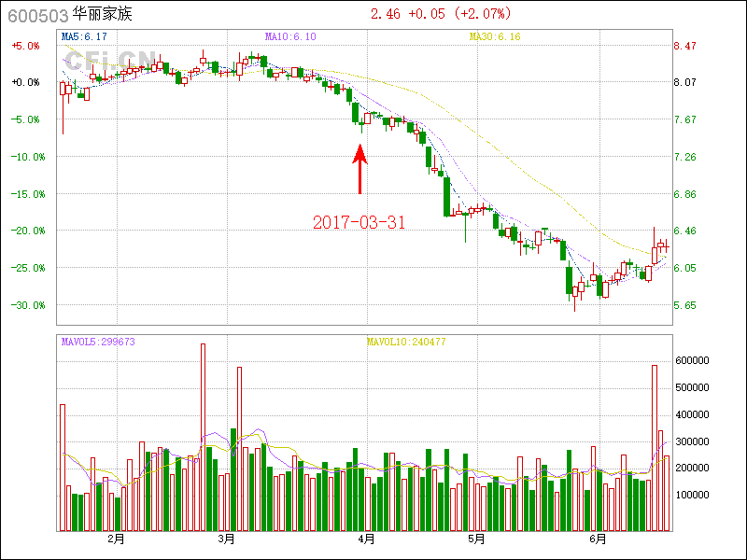This screenshot has height=560, width=747.
Task: Click the 2月 month axis label
Action: (116, 539)
